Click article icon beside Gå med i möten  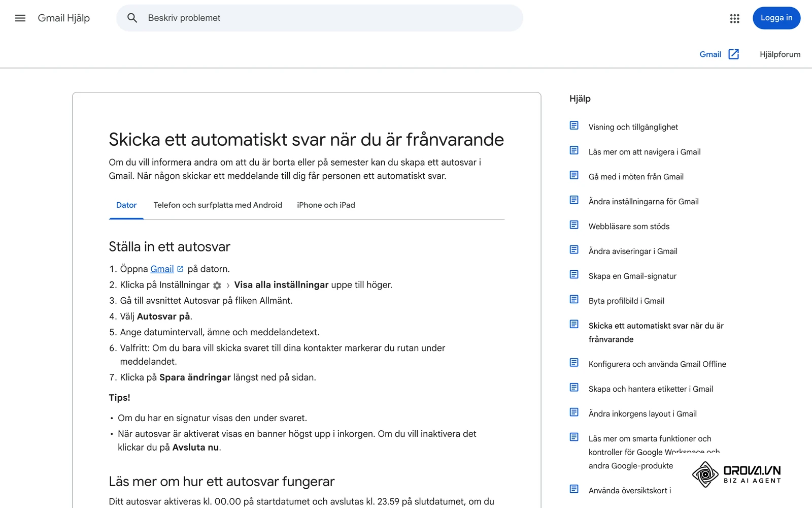(574, 175)
